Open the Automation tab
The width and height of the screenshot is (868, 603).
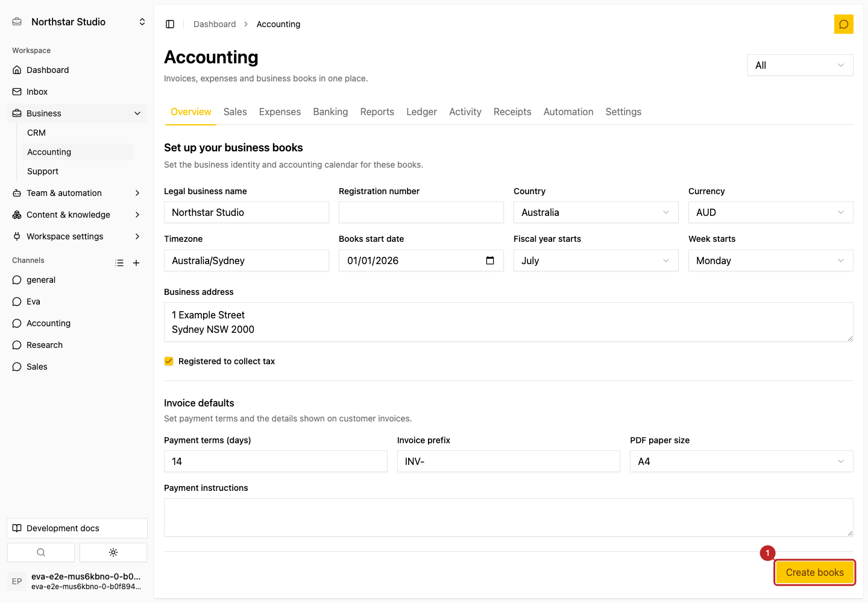coord(568,112)
